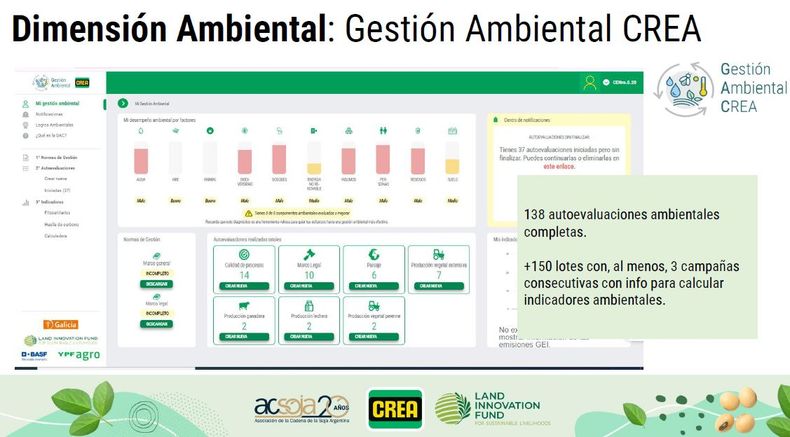Screen dimensions: 790x437
Task: Click the award icon beside Logros Ambientales
Action: [x=25, y=124]
